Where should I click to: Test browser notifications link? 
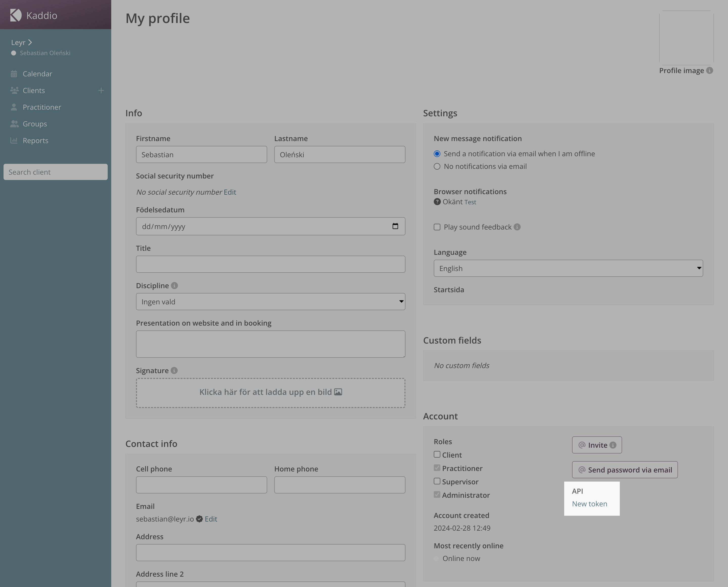470,202
